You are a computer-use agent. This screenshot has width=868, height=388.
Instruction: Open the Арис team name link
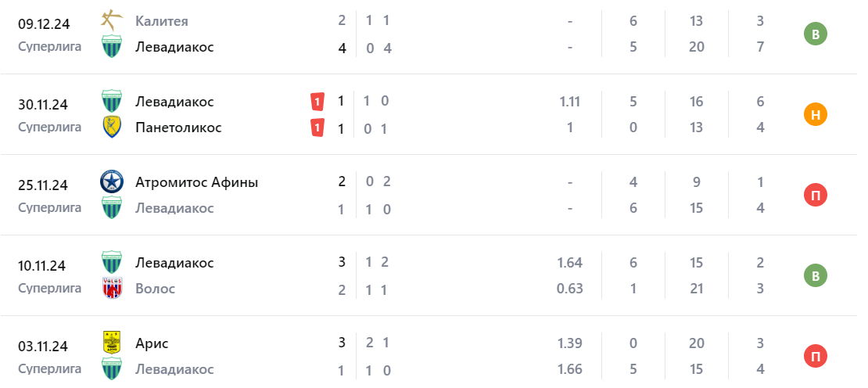(152, 343)
